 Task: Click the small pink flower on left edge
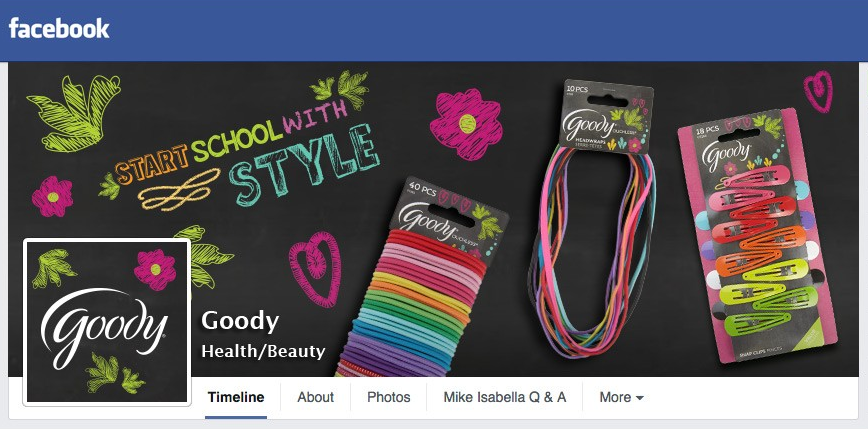52,197
